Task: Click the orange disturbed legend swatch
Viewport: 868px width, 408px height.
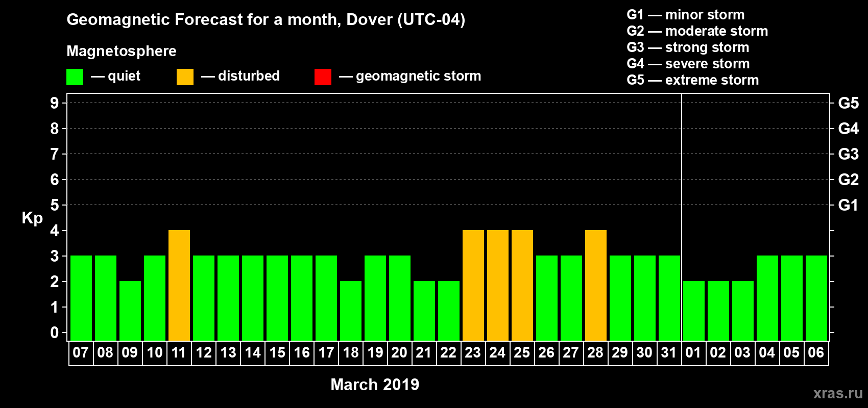Action: 185,77
